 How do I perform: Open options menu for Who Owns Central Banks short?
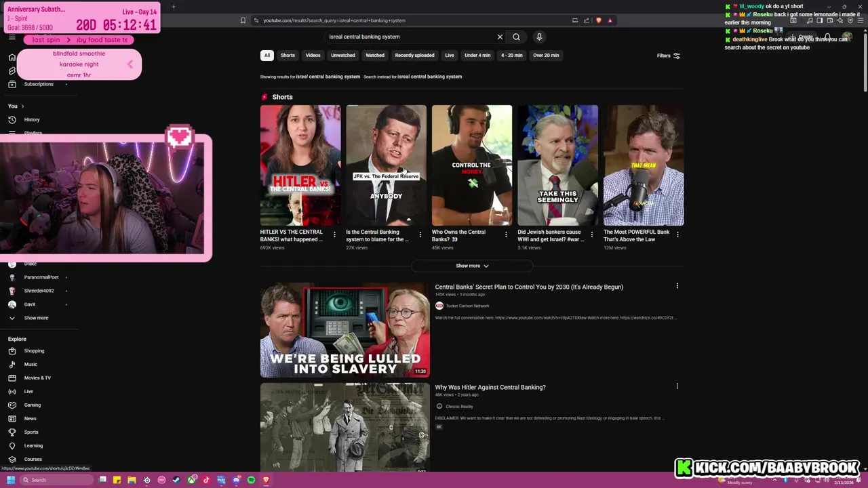coord(506,235)
